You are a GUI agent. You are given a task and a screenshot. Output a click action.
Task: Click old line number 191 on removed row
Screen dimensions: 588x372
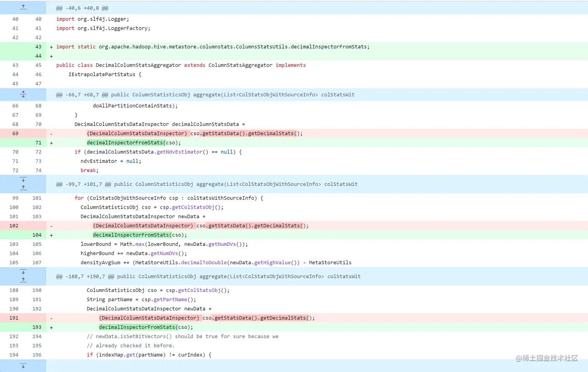[14, 318]
